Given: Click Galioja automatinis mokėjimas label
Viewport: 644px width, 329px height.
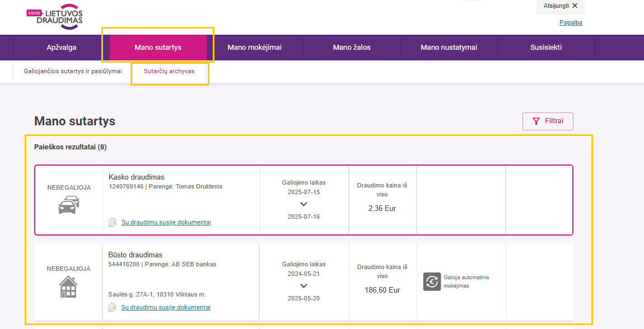Looking at the screenshot, I should point(466,282).
